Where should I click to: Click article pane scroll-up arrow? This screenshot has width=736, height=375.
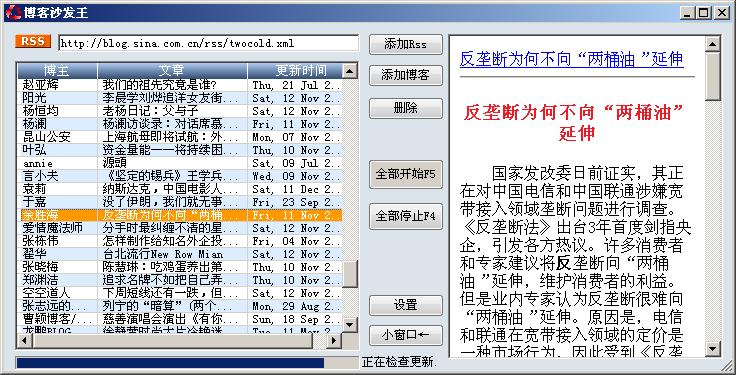(x=713, y=45)
